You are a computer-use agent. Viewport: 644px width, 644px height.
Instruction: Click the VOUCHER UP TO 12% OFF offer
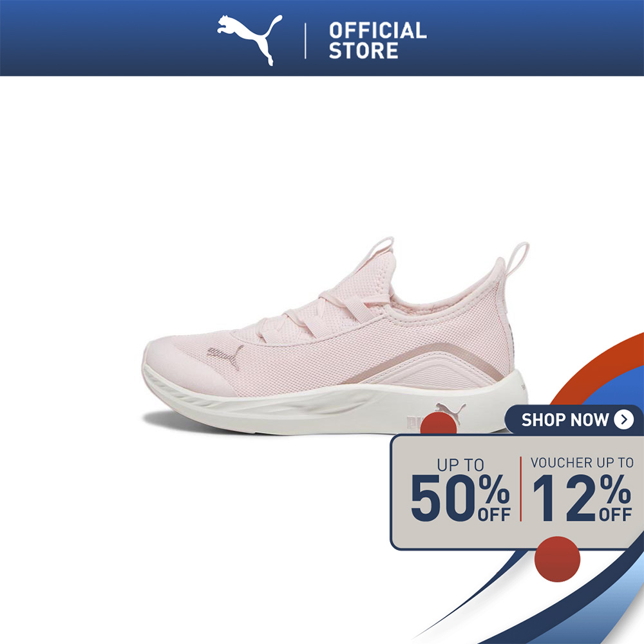(x=582, y=489)
